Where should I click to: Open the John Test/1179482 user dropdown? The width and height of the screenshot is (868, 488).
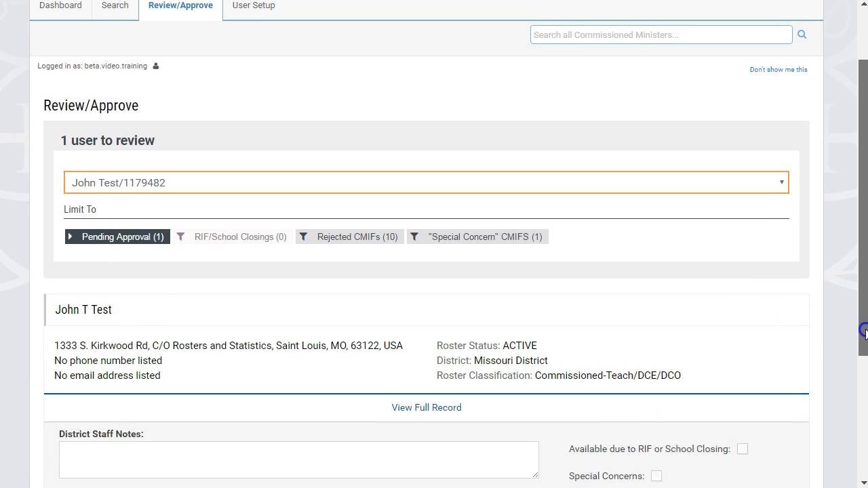click(x=427, y=182)
